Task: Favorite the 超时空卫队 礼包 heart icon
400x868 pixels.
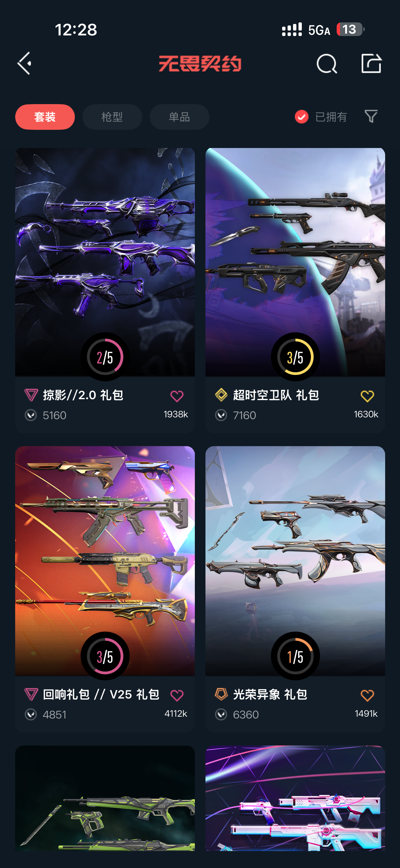Action: click(367, 396)
